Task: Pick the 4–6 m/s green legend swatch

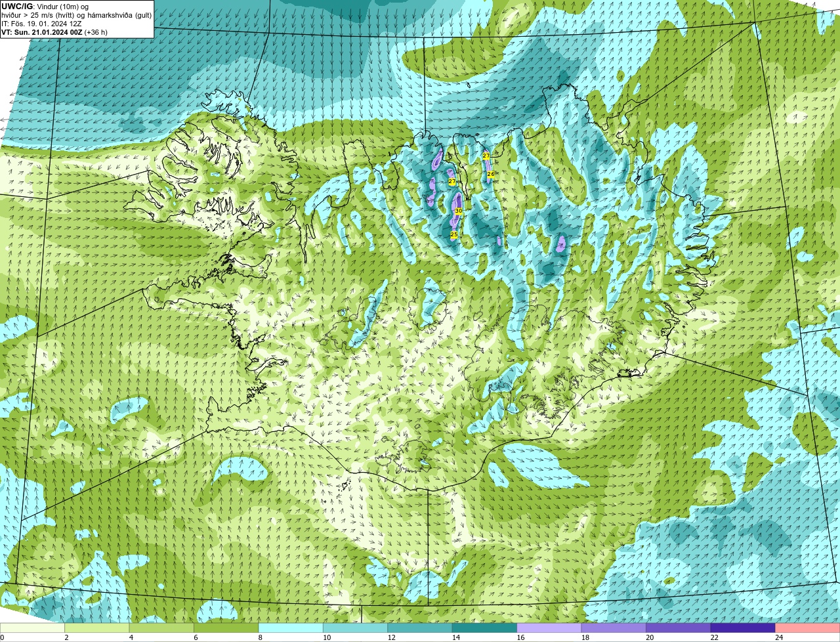Action: point(162,628)
